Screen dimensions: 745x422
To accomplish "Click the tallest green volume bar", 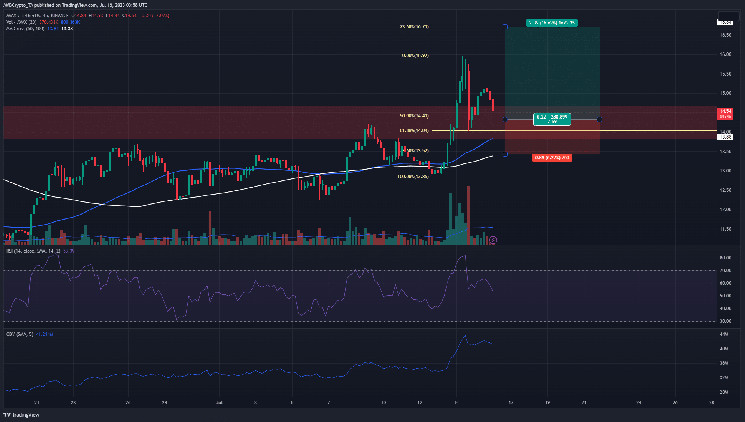I will coord(450,219).
